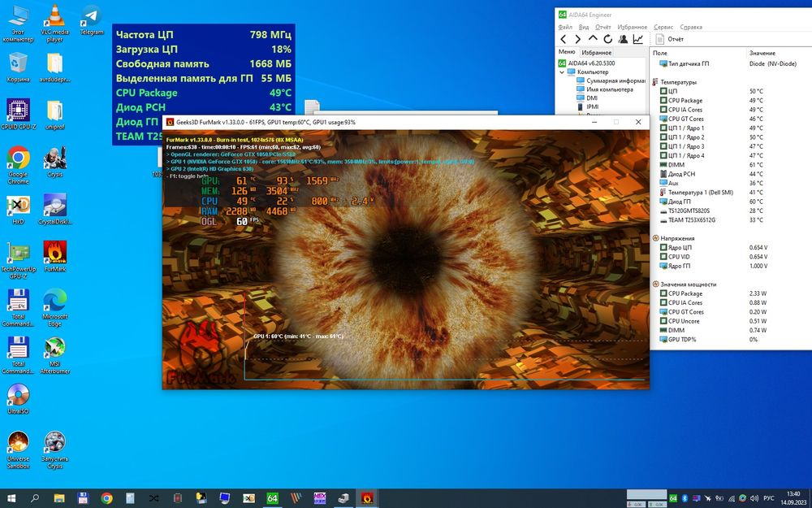Click AIDA64 Up level arrow
Screen dimensions: 812x508
[x=593, y=39]
